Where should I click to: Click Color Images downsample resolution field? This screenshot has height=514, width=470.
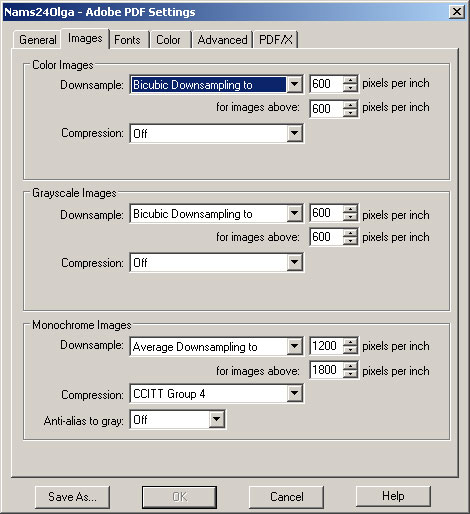[326, 84]
